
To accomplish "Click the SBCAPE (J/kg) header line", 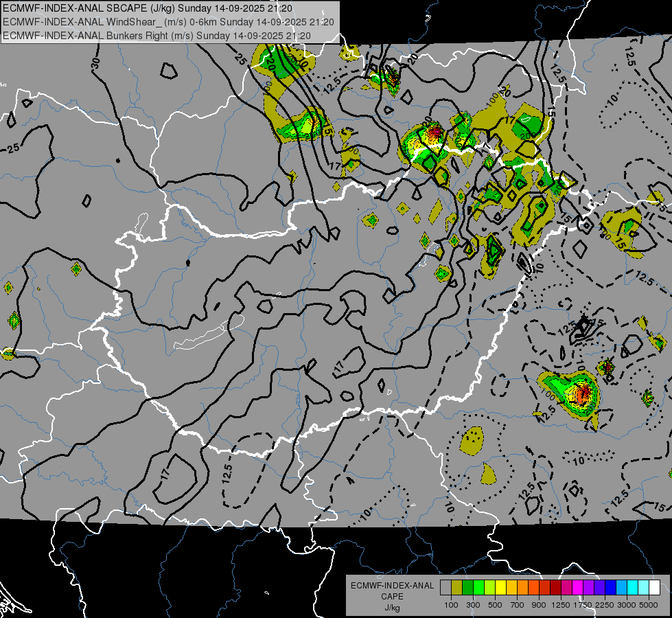I will point(148,8).
